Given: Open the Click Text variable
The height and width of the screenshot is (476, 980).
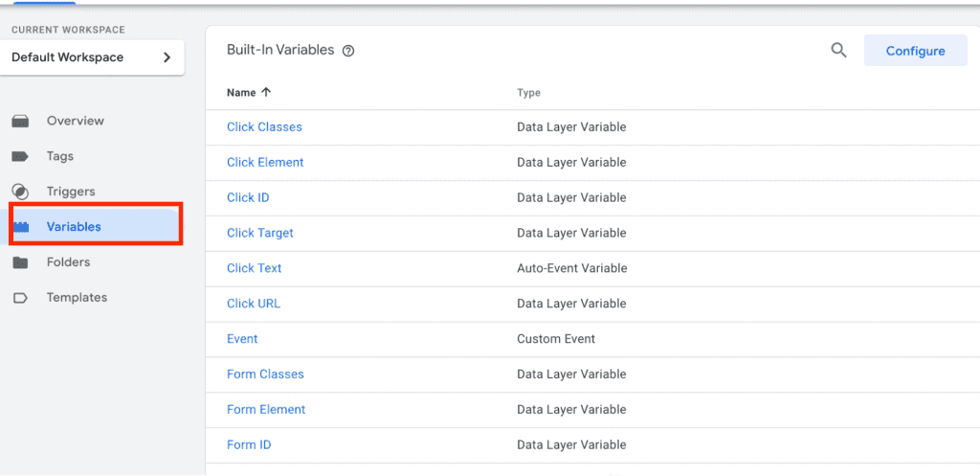Looking at the screenshot, I should tap(255, 268).
